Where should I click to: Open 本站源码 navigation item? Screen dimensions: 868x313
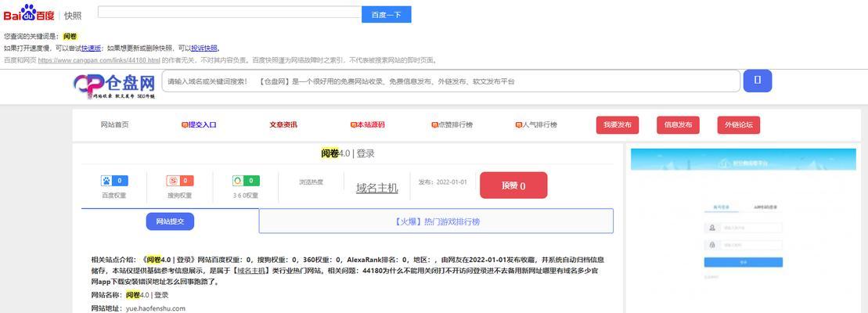(x=368, y=125)
